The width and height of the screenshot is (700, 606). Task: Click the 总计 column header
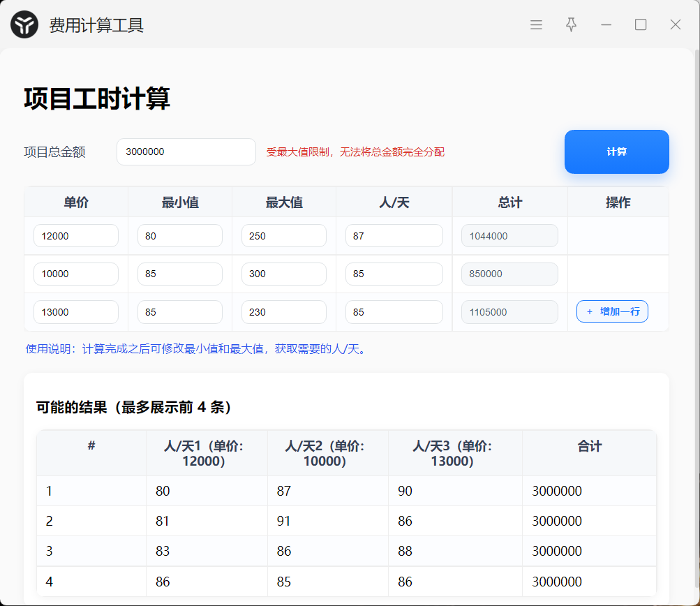tap(510, 202)
